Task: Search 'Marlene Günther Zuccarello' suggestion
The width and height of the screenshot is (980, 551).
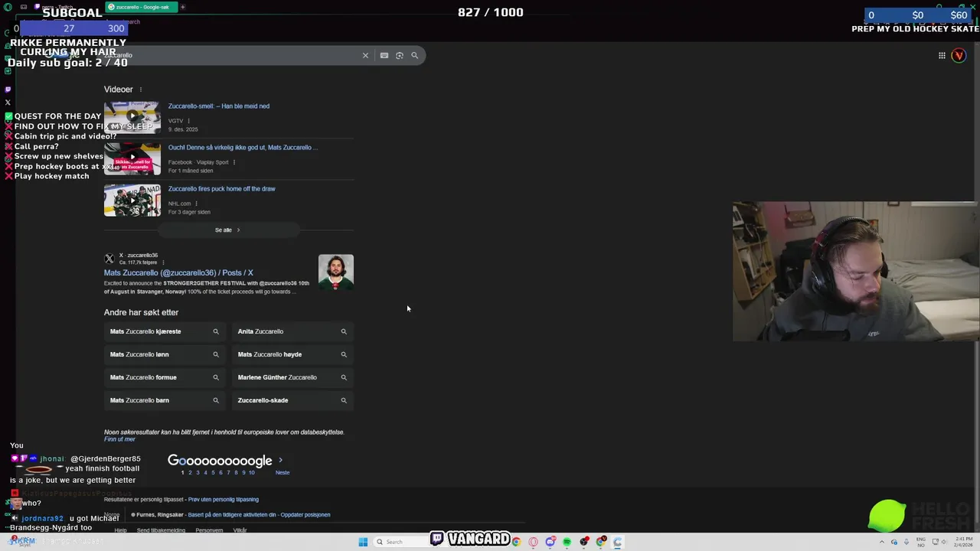Action: (292, 377)
